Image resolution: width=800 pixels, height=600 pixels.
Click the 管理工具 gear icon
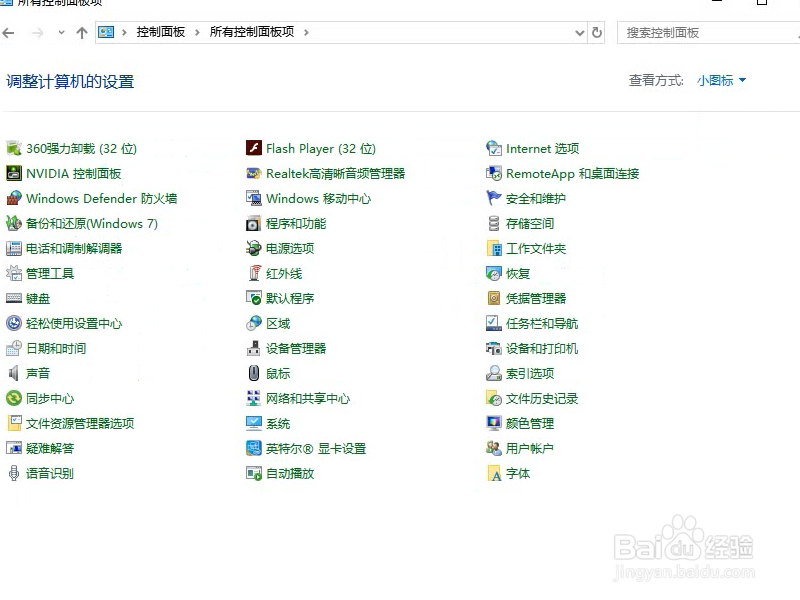point(14,273)
